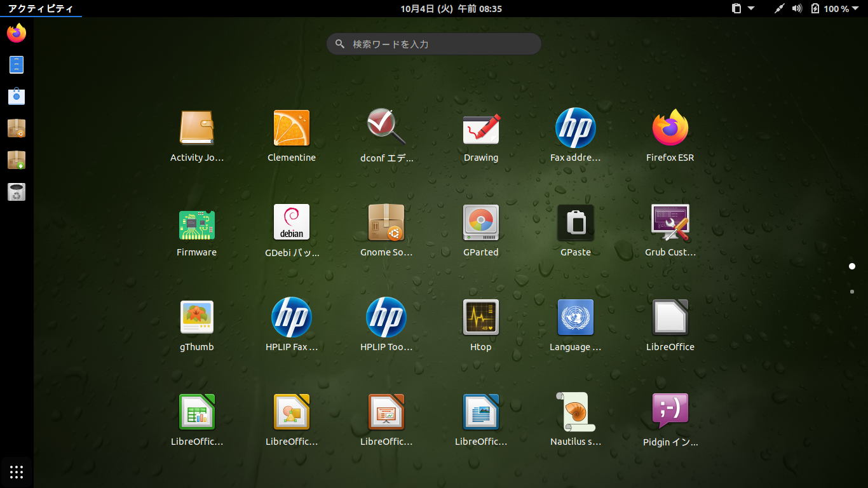Click the "Clementine" label
The image size is (868, 488).
292,158
